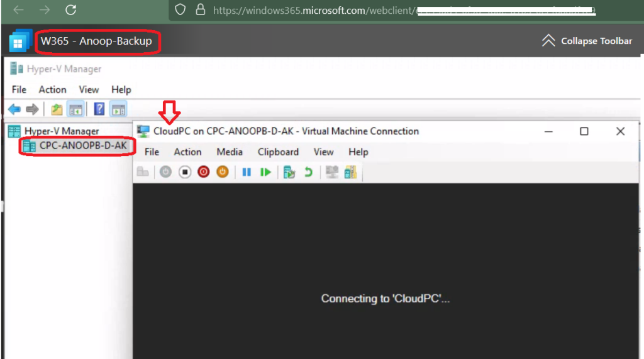The width and height of the screenshot is (644, 359).
Task: Click the Connecting to 'CloudPC' message
Action: 386,299
